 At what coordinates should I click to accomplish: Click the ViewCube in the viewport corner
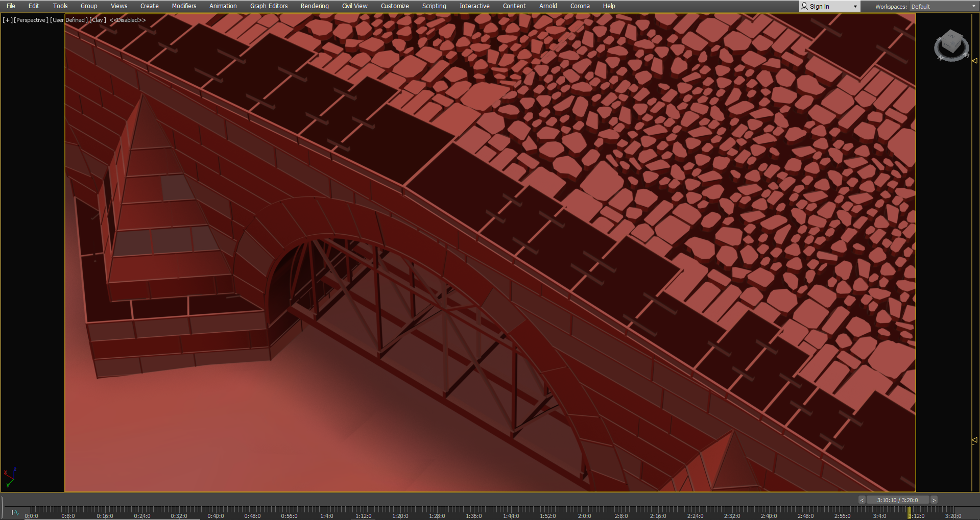click(x=951, y=45)
